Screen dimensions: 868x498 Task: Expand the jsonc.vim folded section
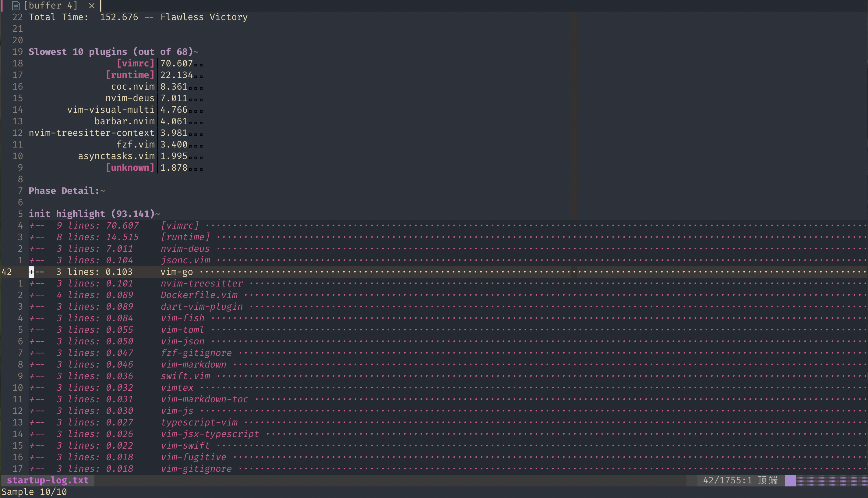click(x=31, y=261)
